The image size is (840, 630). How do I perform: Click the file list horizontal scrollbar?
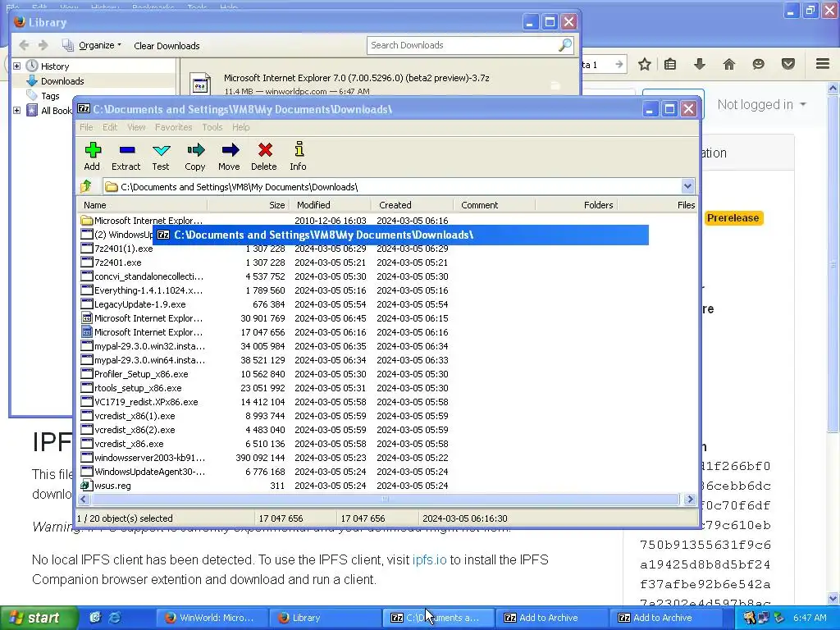(385, 500)
